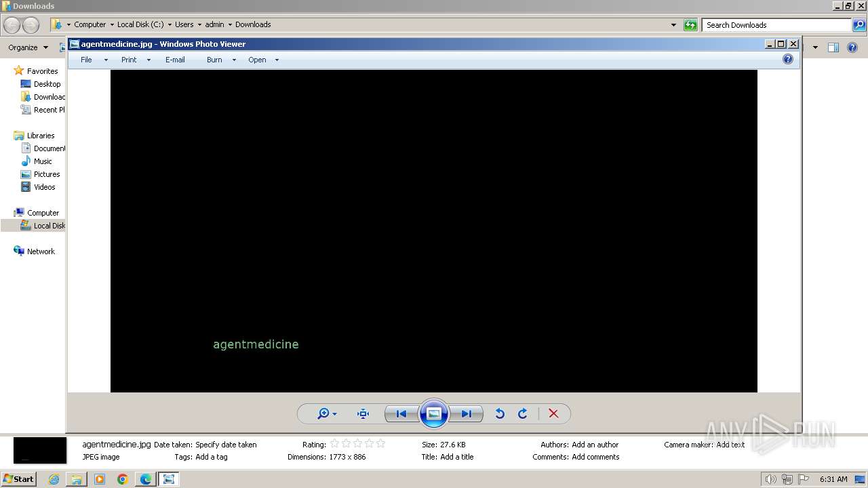The width and height of the screenshot is (868, 488).
Task: Refresh the Downloads folder address bar
Action: [690, 25]
